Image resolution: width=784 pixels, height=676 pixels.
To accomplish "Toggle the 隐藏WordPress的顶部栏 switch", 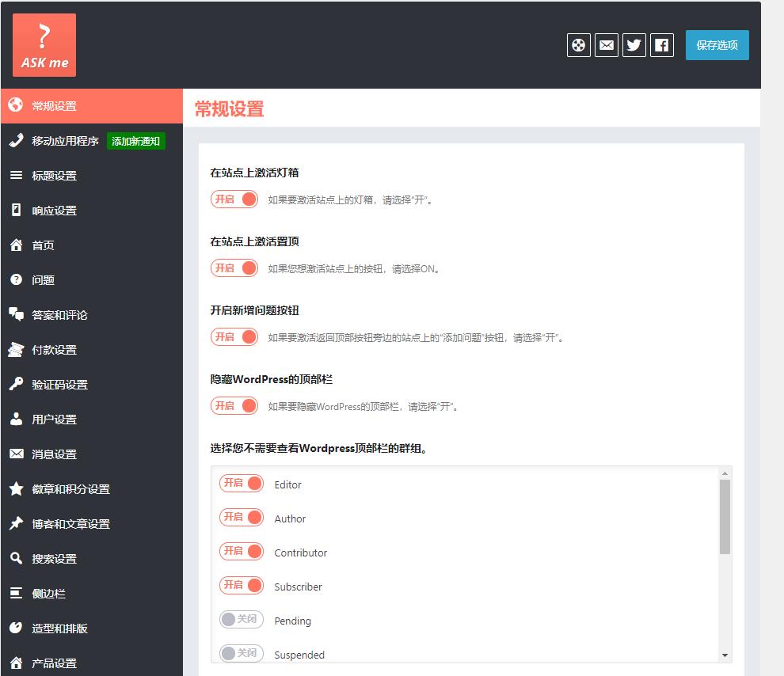I will [234, 406].
